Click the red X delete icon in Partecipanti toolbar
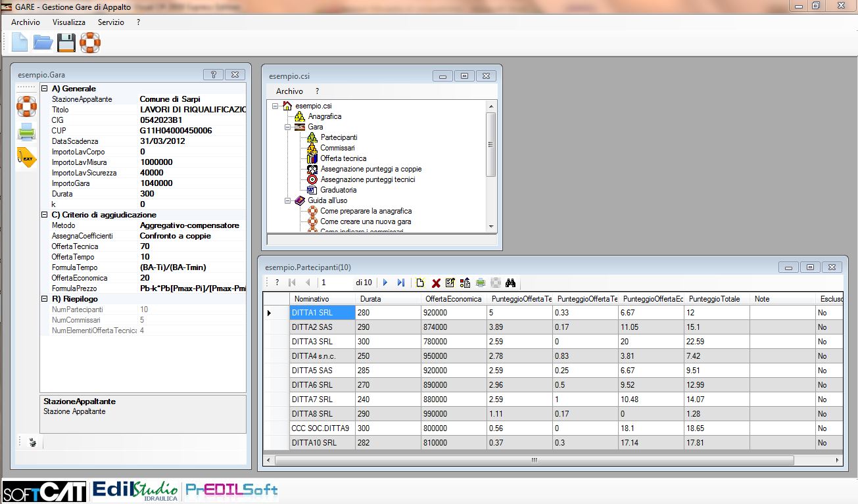 click(x=436, y=283)
